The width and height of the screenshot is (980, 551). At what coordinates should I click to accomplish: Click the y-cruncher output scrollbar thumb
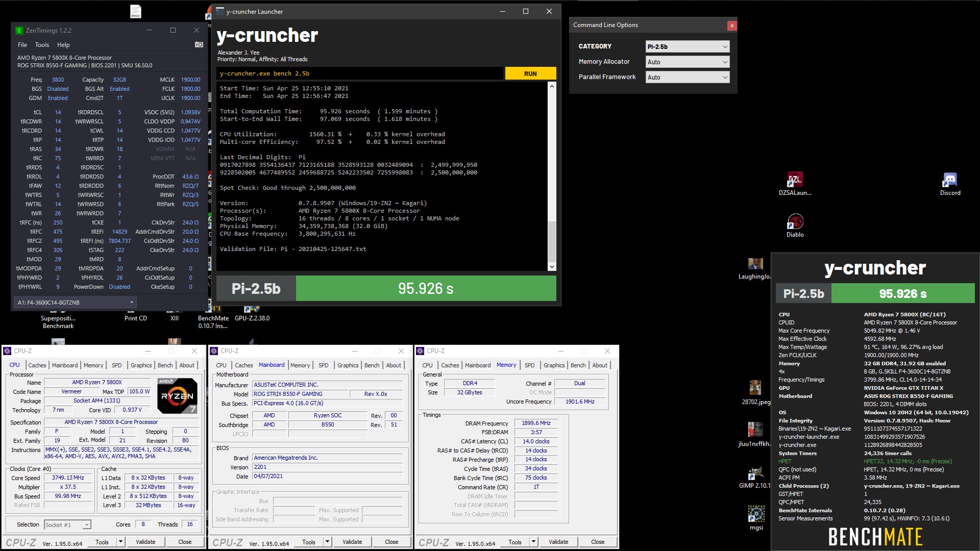coord(551,242)
